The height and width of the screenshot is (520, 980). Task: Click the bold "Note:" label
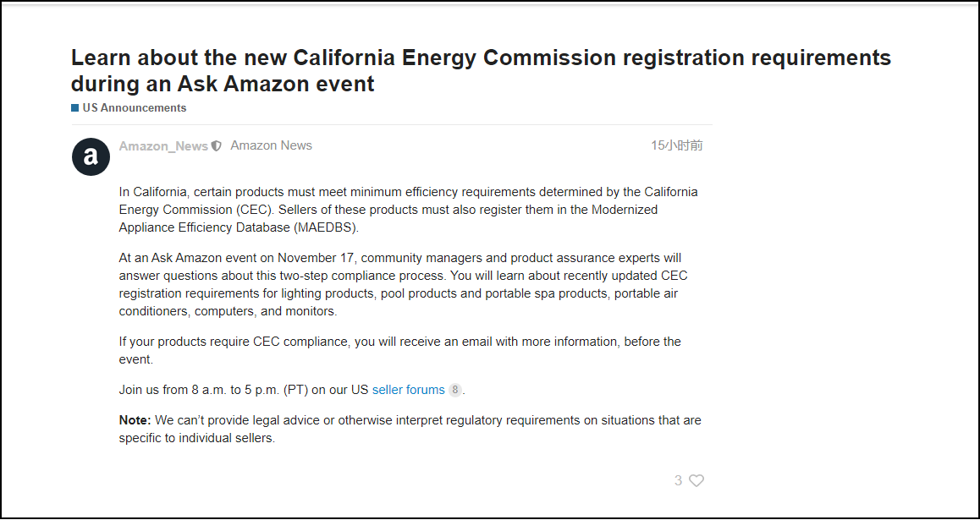135,420
